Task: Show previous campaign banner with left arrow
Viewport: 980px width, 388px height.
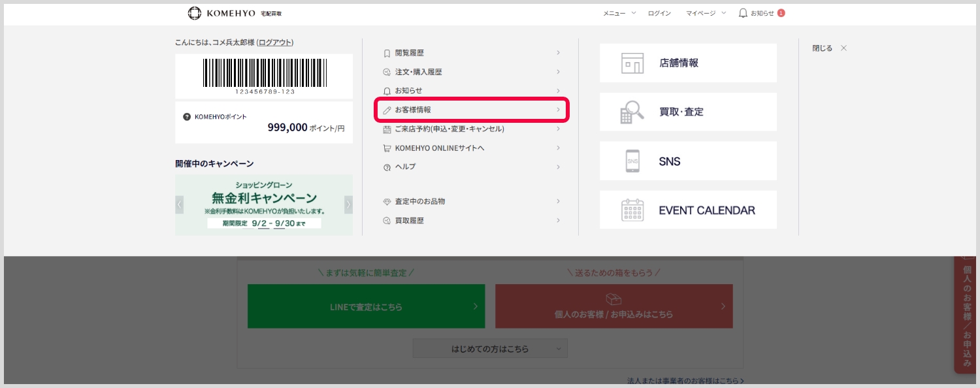Action: pos(180,204)
